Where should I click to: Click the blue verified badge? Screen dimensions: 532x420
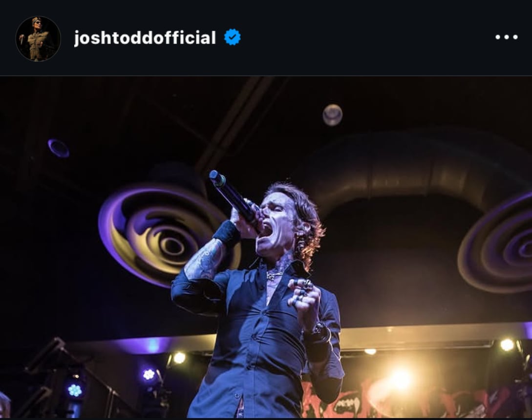(233, 37)
